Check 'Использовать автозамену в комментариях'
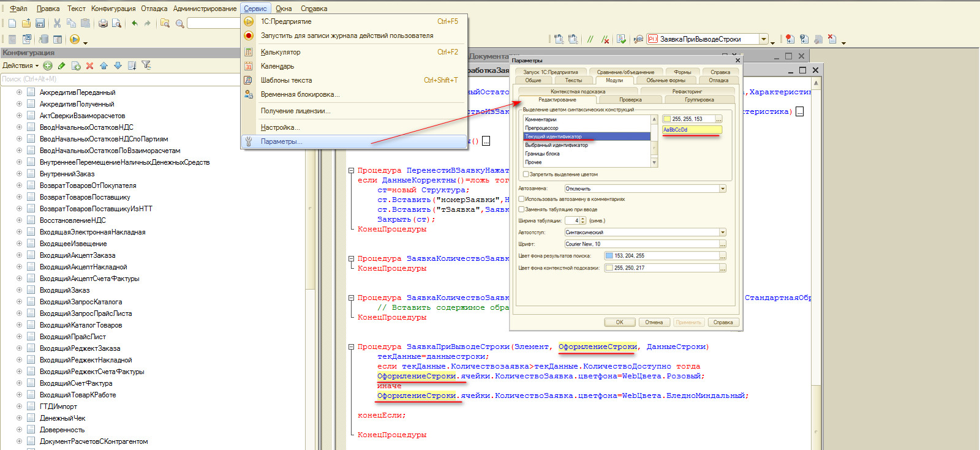The width and height of the screenshot is (980, 450). [x=521, y=199]
